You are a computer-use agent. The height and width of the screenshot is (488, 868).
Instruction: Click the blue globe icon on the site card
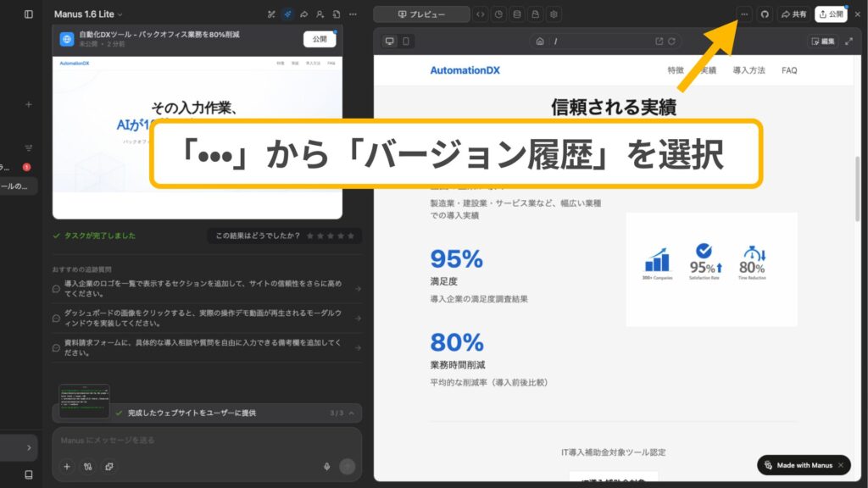coord(67,39)
